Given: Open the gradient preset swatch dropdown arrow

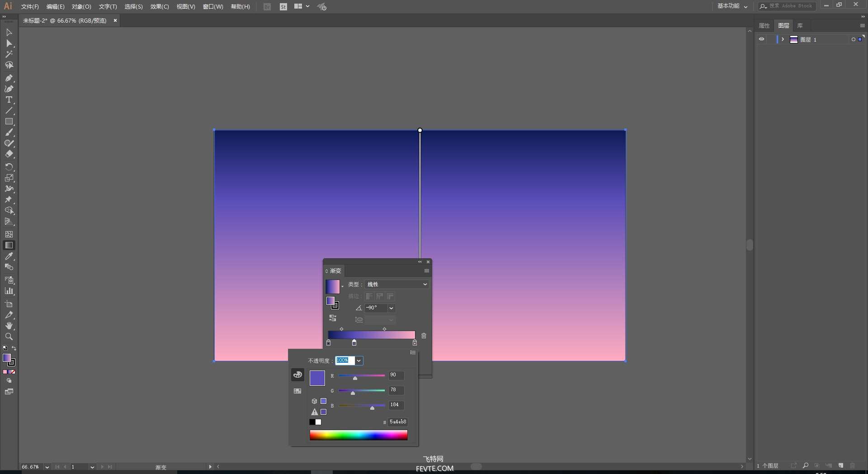Looking at the screenshot, I should pyautogui.click(x=342, y=286).
